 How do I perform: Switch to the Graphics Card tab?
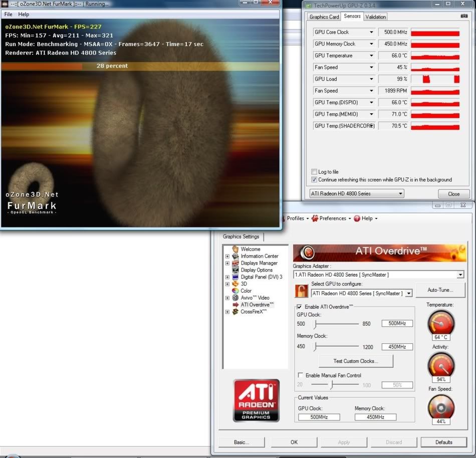[x=324, y=17]
